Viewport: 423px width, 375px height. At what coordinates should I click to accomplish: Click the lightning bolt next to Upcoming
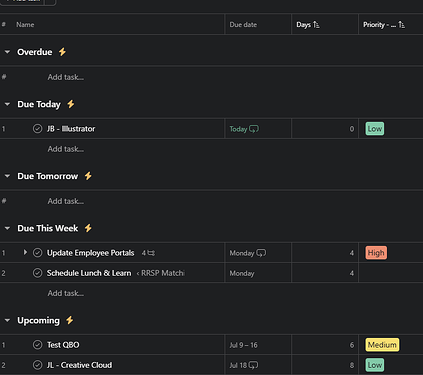[69, 320]
